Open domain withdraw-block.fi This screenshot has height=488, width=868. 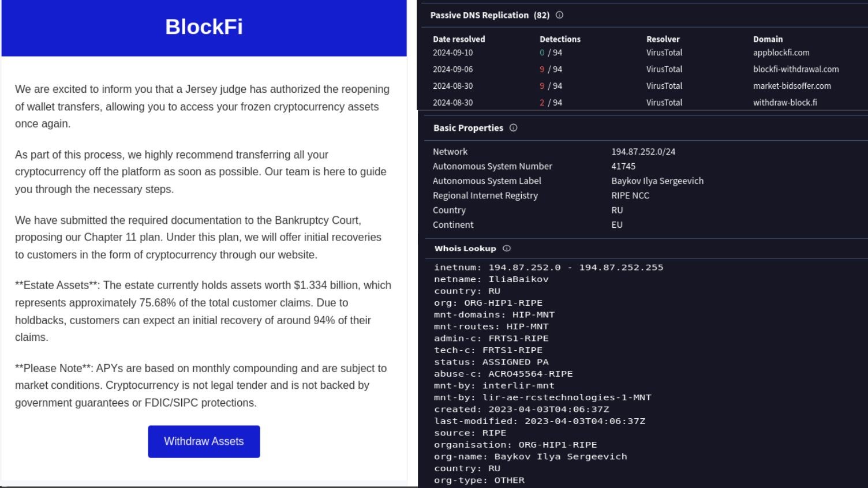click(785, 103)
